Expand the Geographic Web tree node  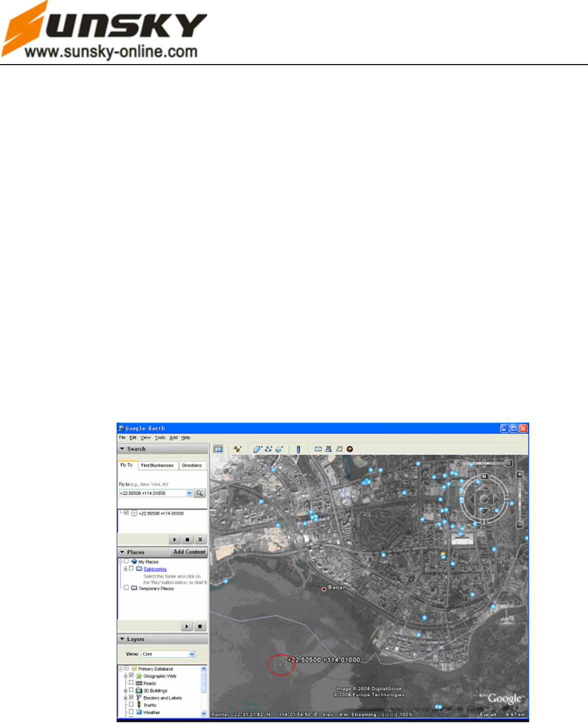coord(126,676)
